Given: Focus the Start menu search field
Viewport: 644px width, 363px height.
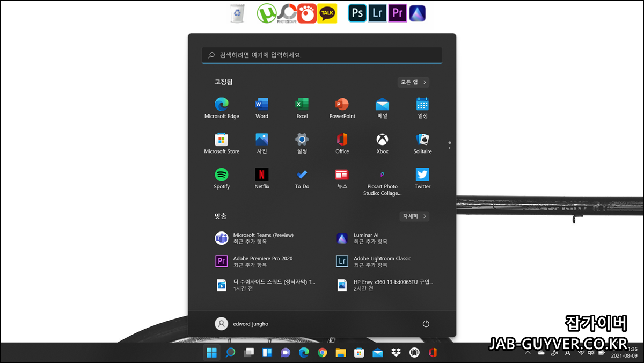Looking at the screenshot, I should pyautogui.click(x=322, y=55).
